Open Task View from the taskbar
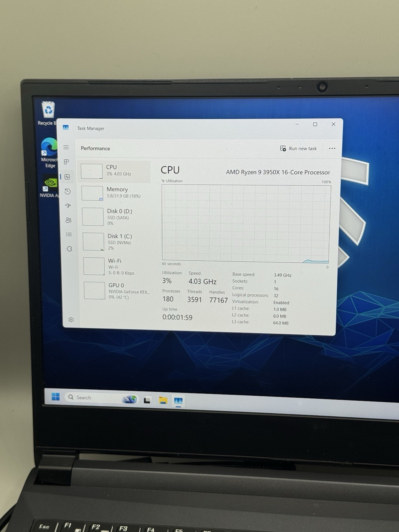Screen dimensions: 399x532 click(x=147, y=400)
